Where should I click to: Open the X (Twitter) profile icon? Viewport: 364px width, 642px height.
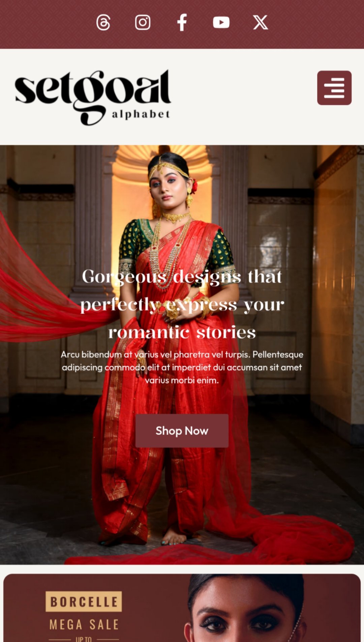coord(261,23)
